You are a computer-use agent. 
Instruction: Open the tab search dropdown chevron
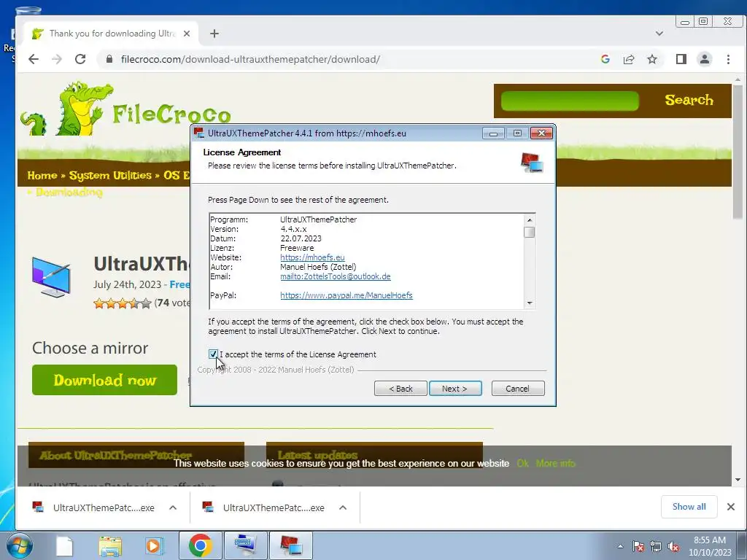(659, 34)
